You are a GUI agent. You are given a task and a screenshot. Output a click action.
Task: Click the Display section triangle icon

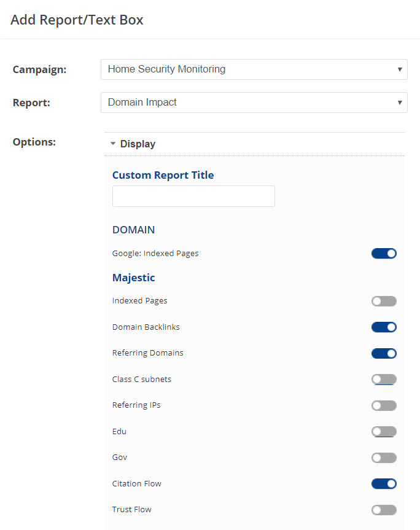click(113, 144)
